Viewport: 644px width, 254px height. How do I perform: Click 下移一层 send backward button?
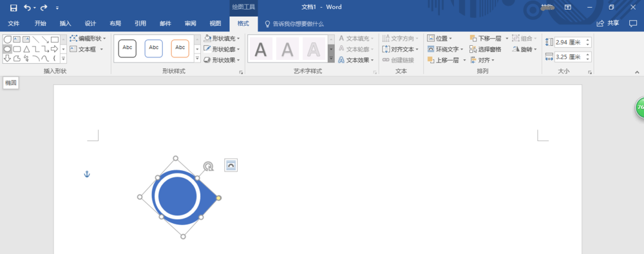(x=486, y=38)
